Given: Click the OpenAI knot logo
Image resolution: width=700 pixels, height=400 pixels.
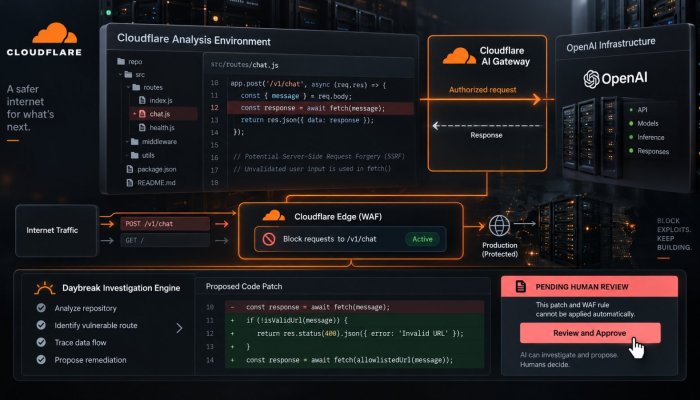Looking at the screenshot, I should (x=591, y=79).
